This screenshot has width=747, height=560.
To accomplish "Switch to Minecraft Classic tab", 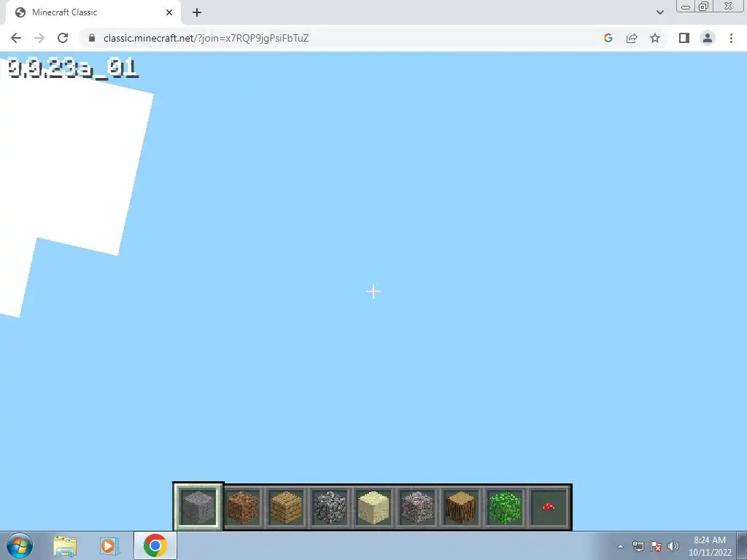I will [93, 12].
